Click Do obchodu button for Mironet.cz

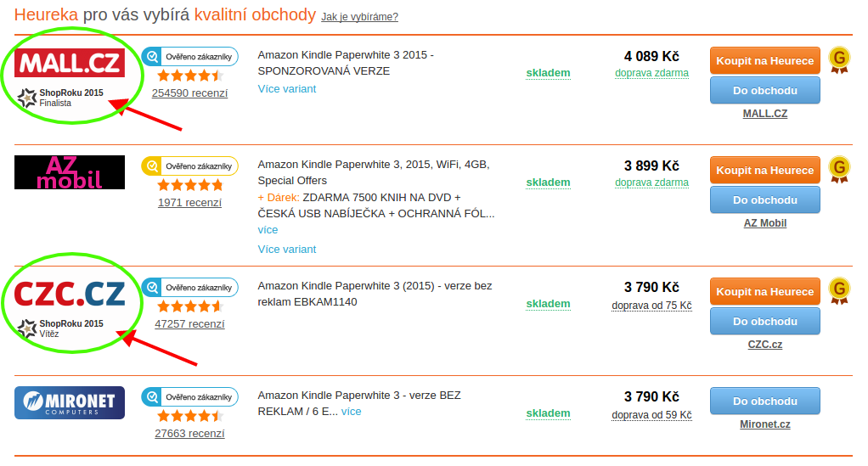tap(765, 401)
